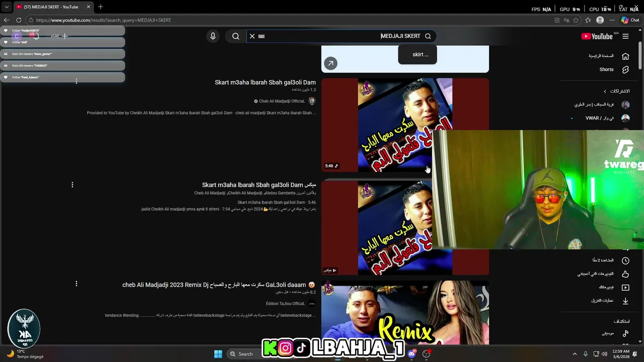Add page to favorites with star icon
Screen dimensions: 644x362
(x=576, y=20)
